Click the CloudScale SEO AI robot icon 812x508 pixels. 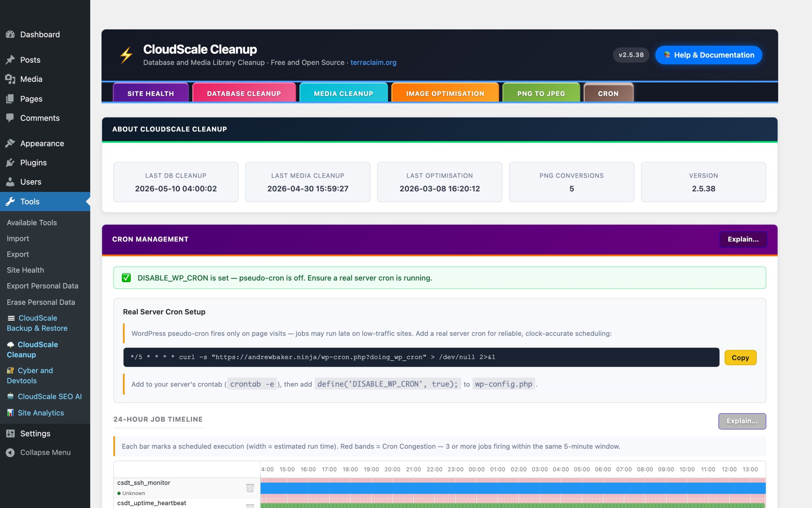click(x=10, y=396)
